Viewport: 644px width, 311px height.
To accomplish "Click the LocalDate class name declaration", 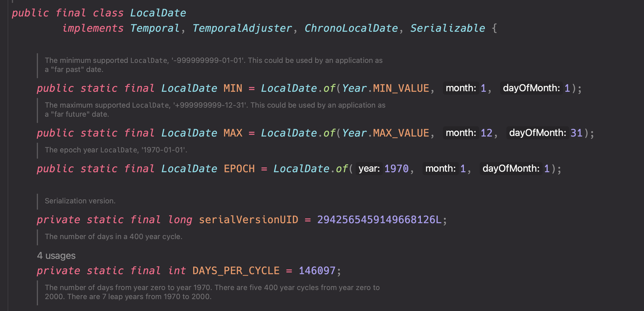I will [158, 13].
